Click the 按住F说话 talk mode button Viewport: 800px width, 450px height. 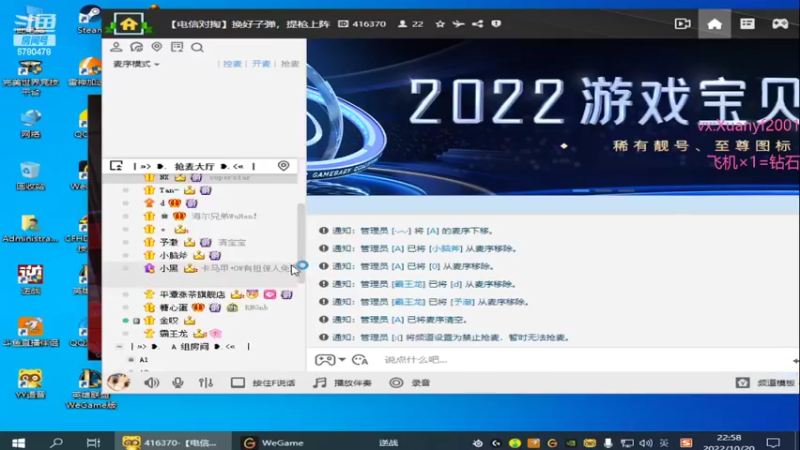click(263, 383)
